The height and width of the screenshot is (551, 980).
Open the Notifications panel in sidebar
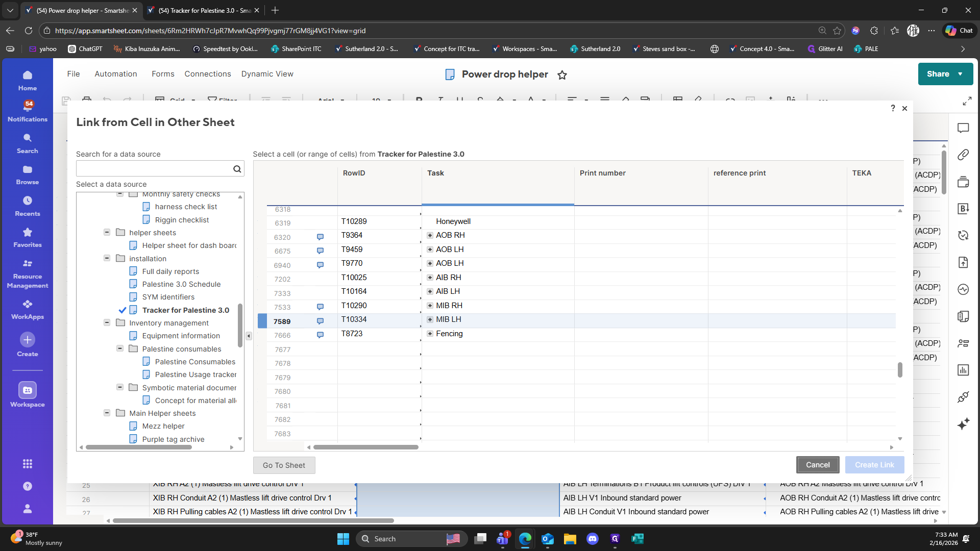coord(28,111)
